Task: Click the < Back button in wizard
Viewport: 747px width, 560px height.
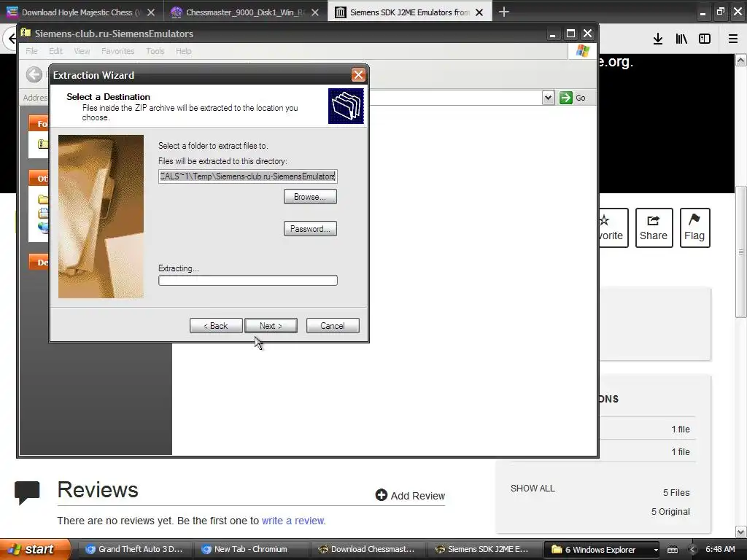Action: point(216,326)
